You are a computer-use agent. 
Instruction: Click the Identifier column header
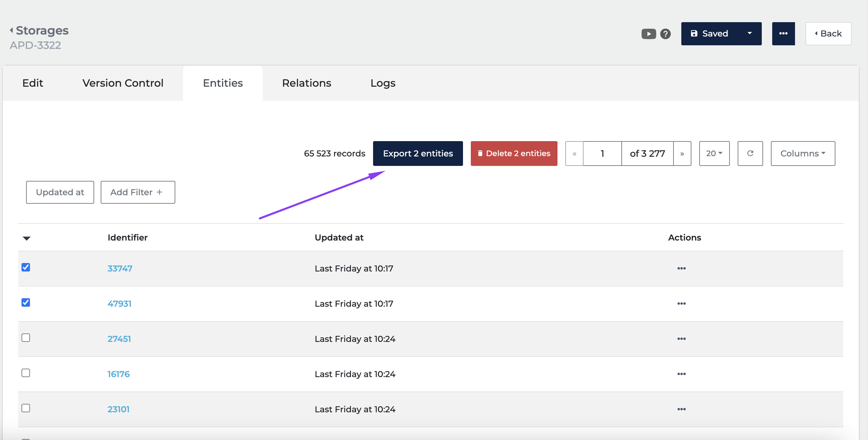127,237
